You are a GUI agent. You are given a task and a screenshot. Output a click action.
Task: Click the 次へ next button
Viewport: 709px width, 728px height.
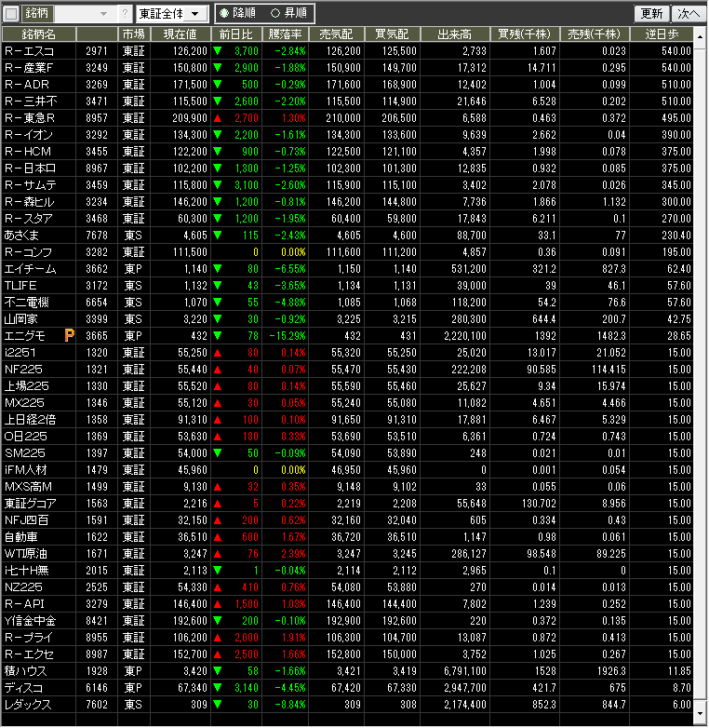tap(687, 14)
